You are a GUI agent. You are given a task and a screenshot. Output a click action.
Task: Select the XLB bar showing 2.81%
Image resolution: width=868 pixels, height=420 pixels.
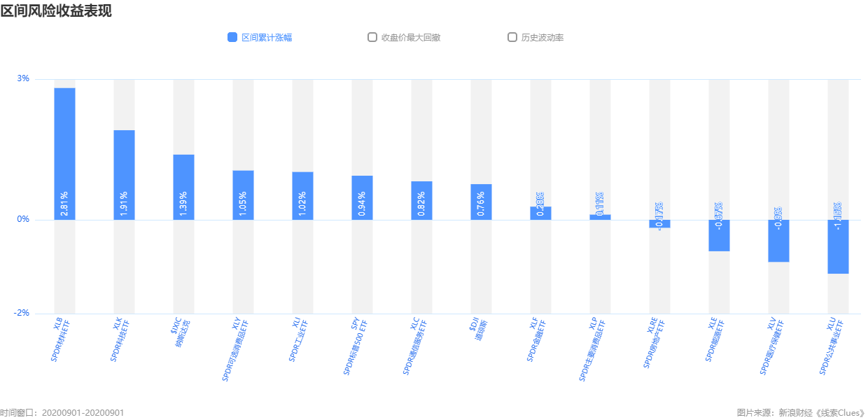tap(64, 154)
